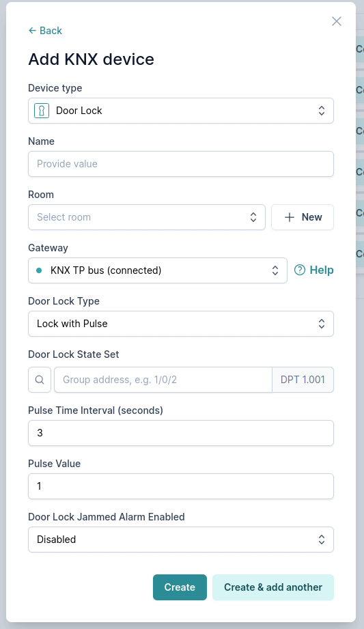
Task: Click the Device type chevron arrows
Action: point(322,111)
